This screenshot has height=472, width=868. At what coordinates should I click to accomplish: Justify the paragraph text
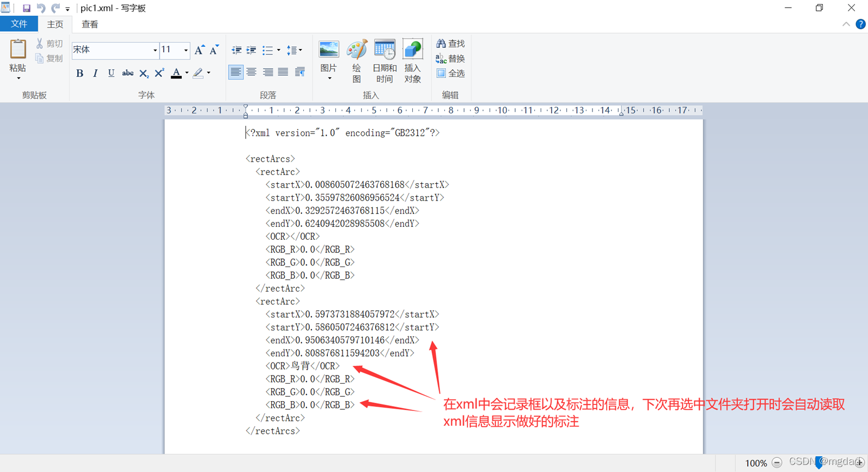click(x=283, y=72)
